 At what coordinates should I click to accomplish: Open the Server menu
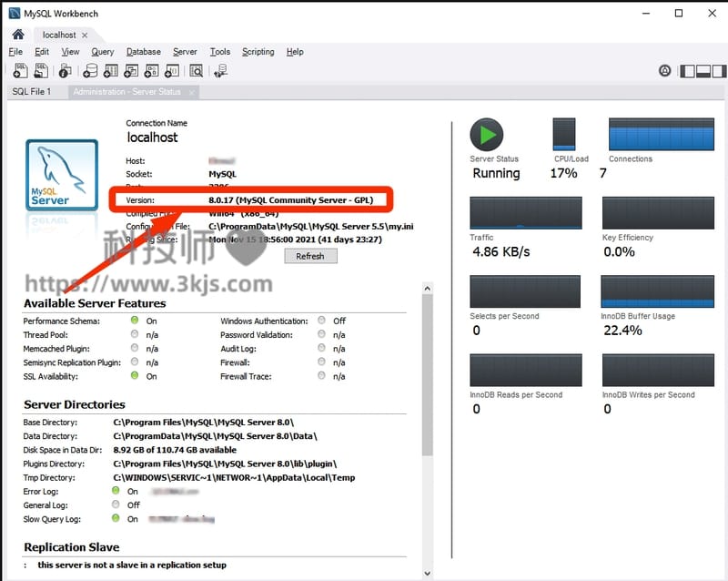(x=185, y=52)
